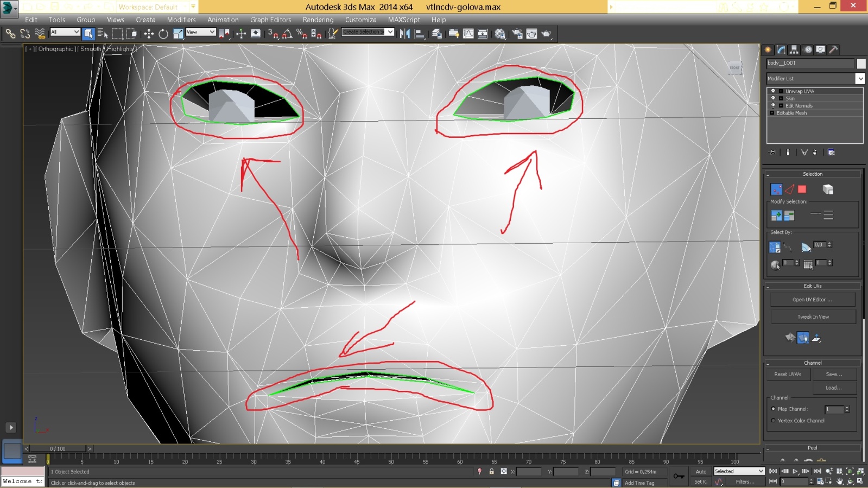Open the Graph Editors menu
The width and height of the screenshot is (868, 488).
(x=270, y=20)
